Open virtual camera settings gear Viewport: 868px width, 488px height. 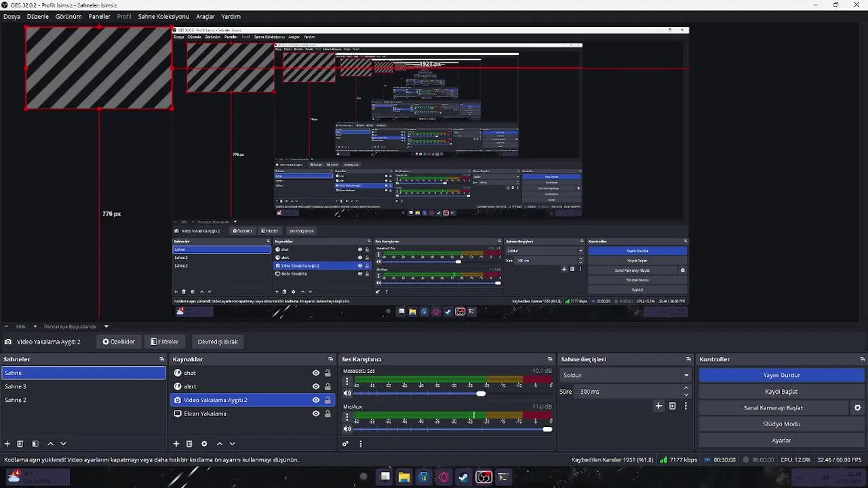pos(857,408)
